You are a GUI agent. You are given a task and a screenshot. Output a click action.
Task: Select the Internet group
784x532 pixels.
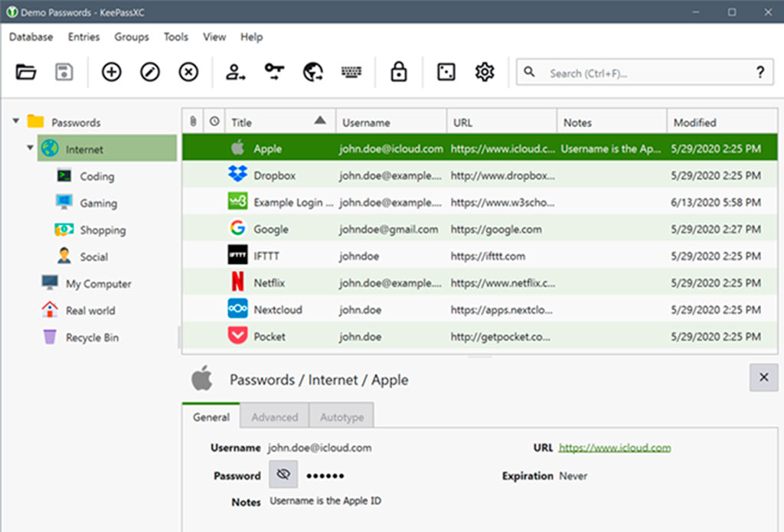pyautogui.click(x=107, y=149)
